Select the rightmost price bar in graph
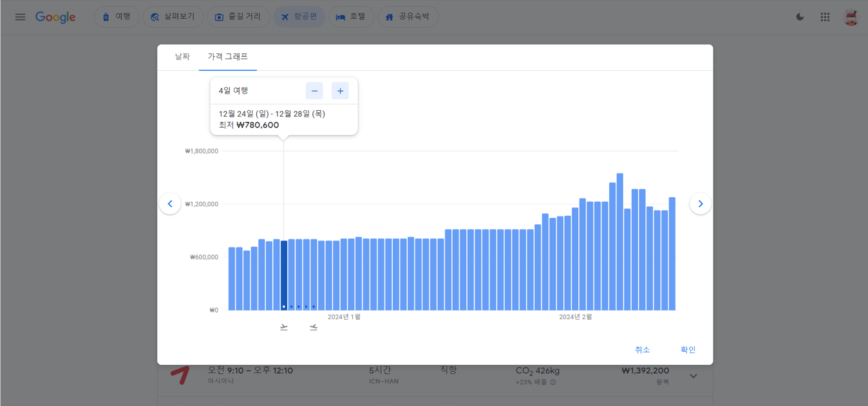 pyautogui.click(x=672, y=254)
